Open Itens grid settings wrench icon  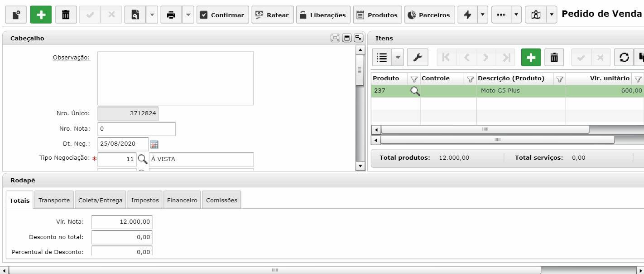coord(418,57)
